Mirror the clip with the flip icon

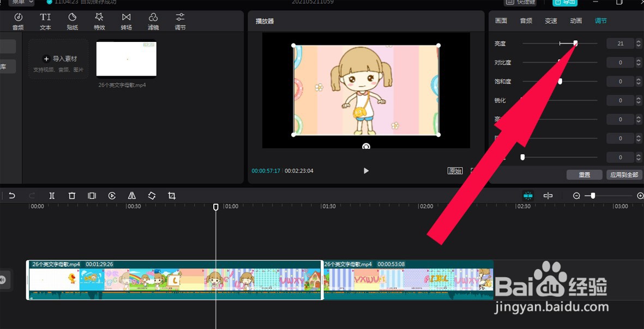coord(132,196)
